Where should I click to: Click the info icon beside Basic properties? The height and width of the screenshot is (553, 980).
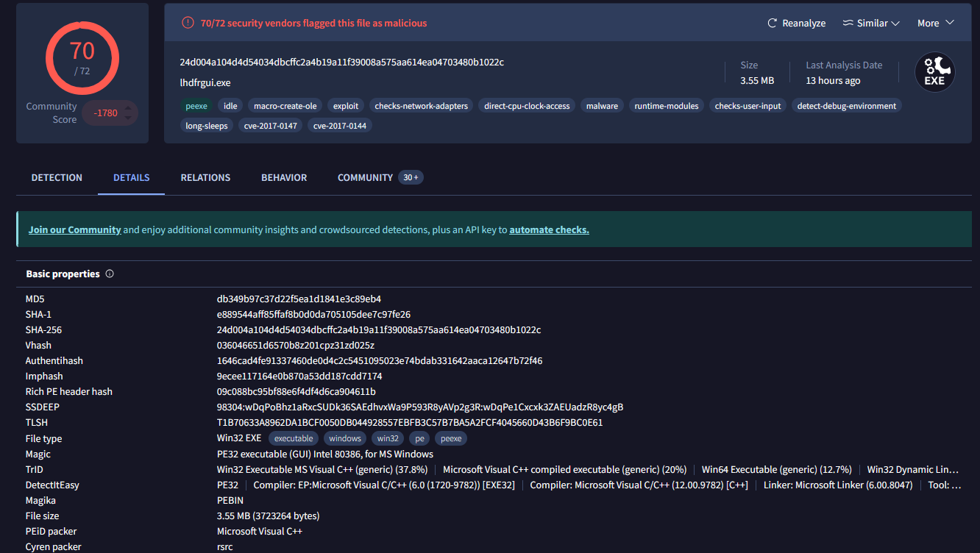pos(110,274)
